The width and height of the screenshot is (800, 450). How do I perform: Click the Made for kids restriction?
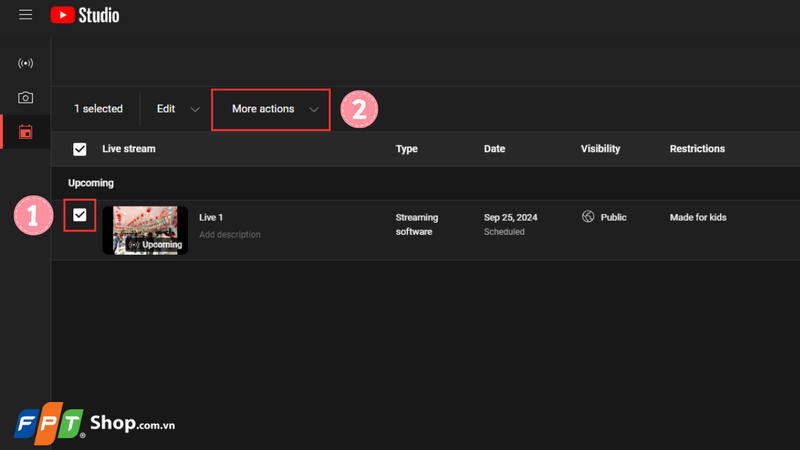(698, 217)
